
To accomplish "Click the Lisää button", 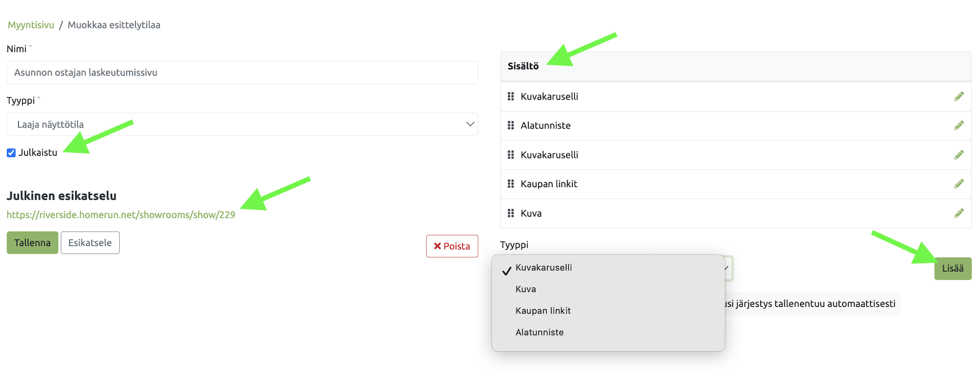I will pos(952,269).
